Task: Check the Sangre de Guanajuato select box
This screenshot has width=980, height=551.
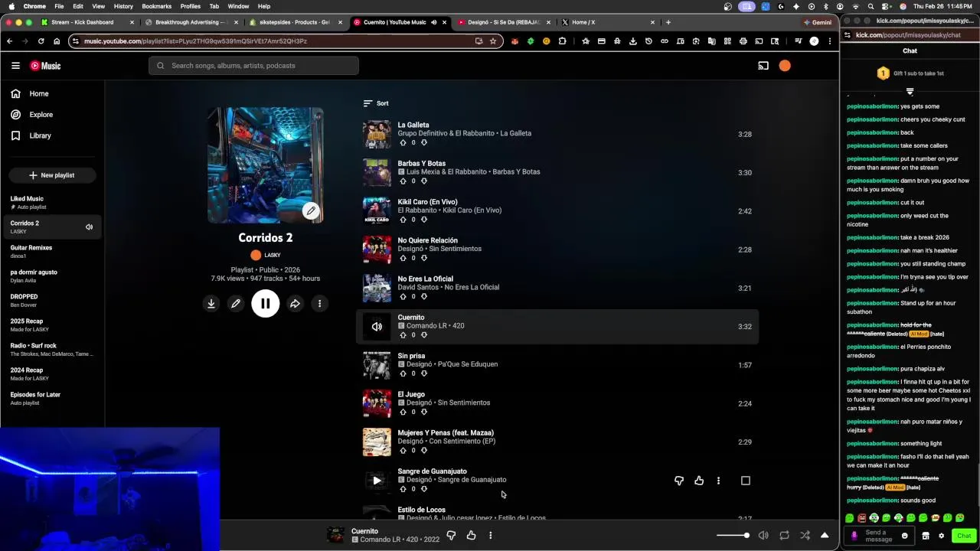Action: [x=746, y=481]
